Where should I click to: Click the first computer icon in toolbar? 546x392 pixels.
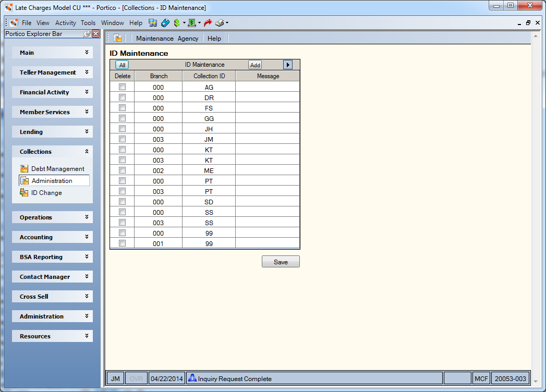pos(152,23)
